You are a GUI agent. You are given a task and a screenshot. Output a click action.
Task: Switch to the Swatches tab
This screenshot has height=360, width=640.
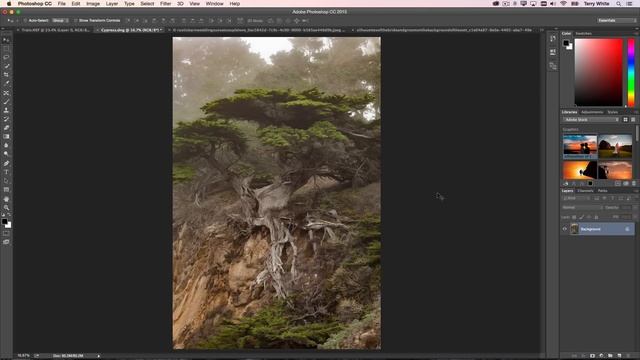(583, 33)
